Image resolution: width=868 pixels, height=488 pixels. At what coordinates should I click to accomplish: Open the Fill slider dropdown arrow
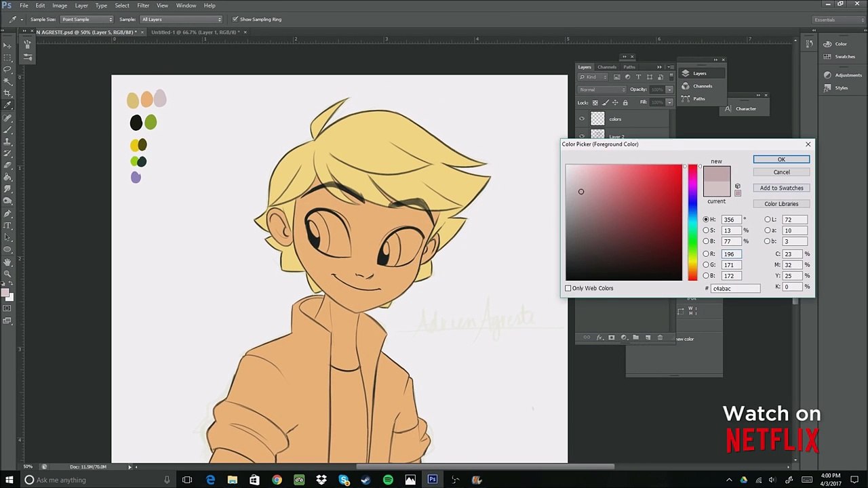(x=669, y=102)
